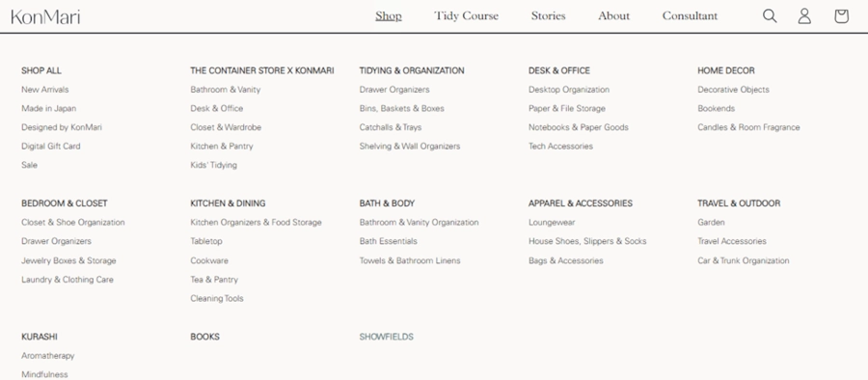Open Notebooks & Paper Goods link
Viewport: 868px width, 380px height.
pos(579,127)
